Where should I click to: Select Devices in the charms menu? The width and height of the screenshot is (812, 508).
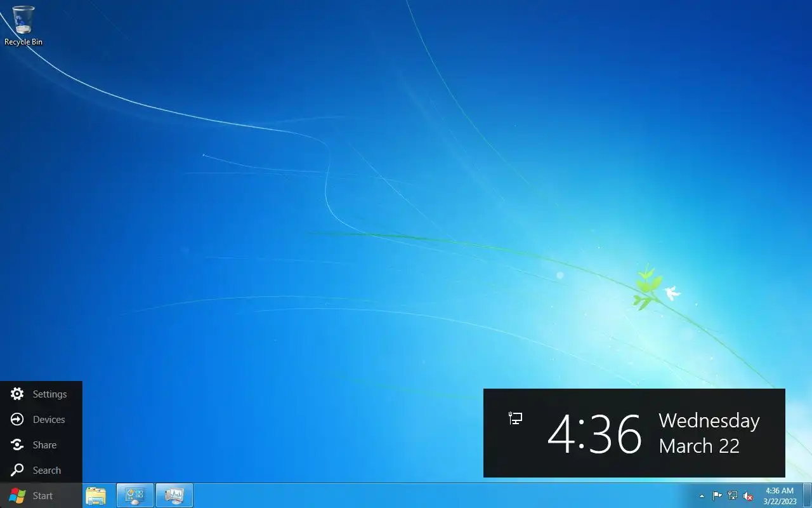tap(41, 419)
